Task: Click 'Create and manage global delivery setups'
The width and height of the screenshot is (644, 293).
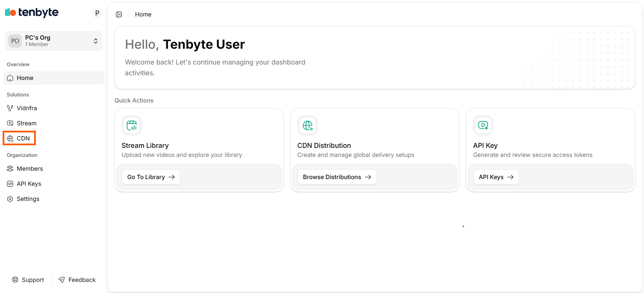Action: tap(356, 155)
